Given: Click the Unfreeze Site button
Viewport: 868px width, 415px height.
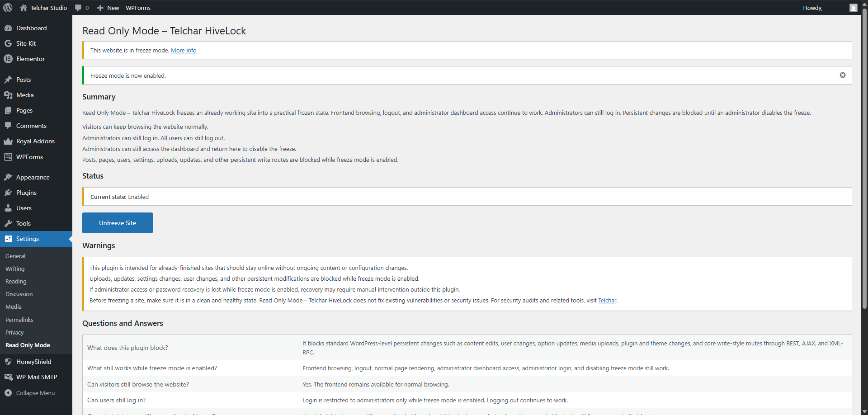Looking at the screenshot, I should [x=118, y=223].
